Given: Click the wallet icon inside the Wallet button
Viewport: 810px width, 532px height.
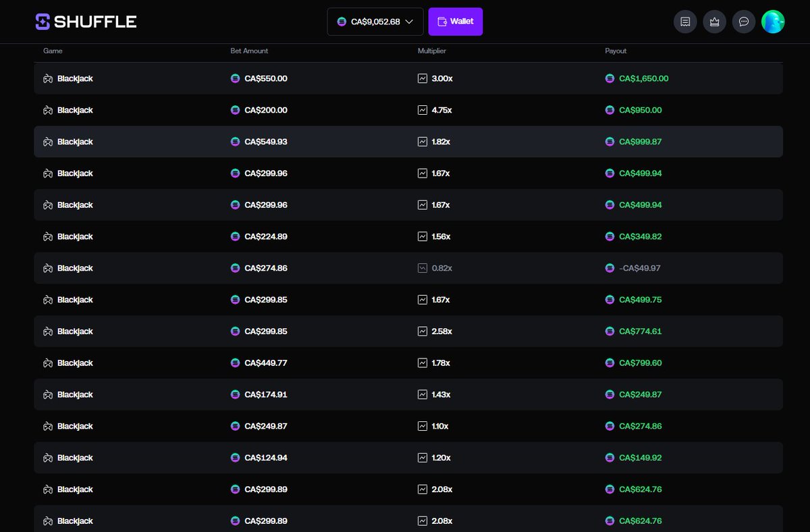Looking at the screenshot, I should (442, 22).
